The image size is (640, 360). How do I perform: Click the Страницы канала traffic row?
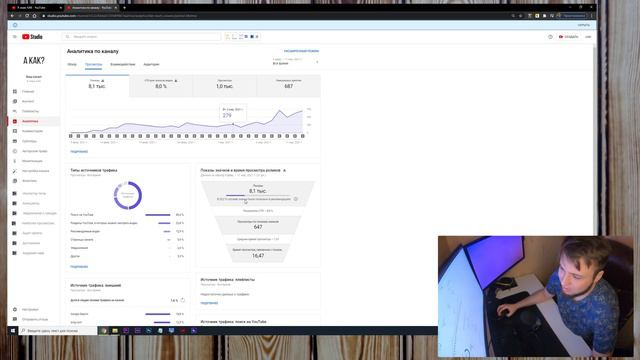pyautogui.click(x=127, y=240)
